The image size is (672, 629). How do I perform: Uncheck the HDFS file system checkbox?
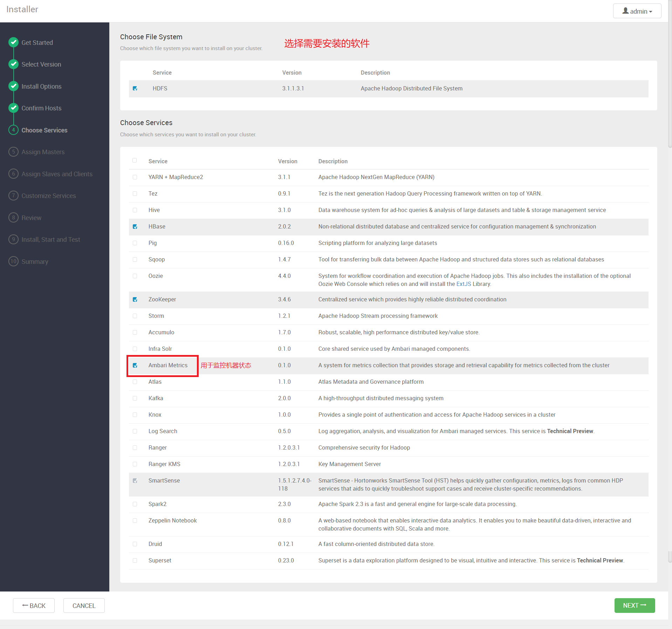(135, 88)
